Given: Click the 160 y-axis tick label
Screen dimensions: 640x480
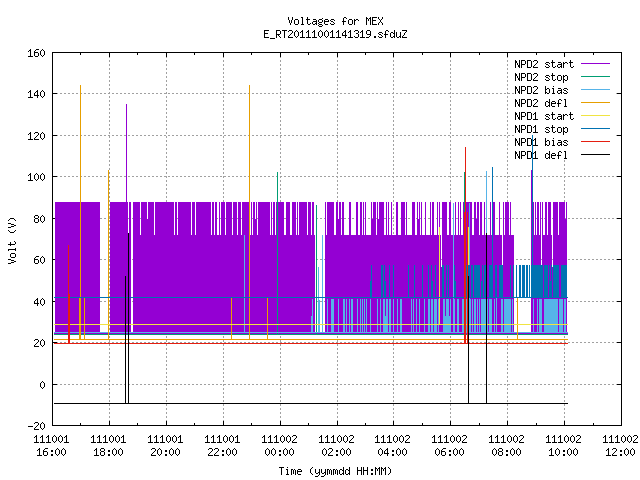Looking at the screenshot, I should pos(36,53).
